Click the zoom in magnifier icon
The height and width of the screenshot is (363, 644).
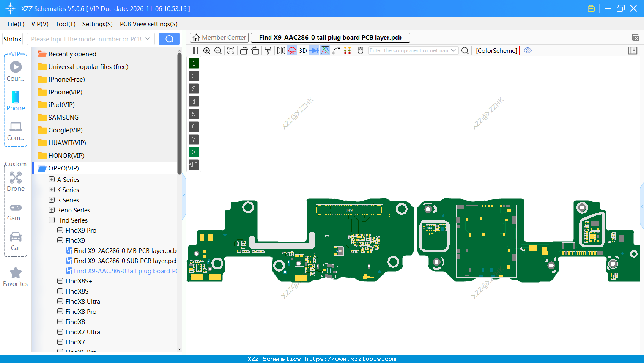[207, 50]
